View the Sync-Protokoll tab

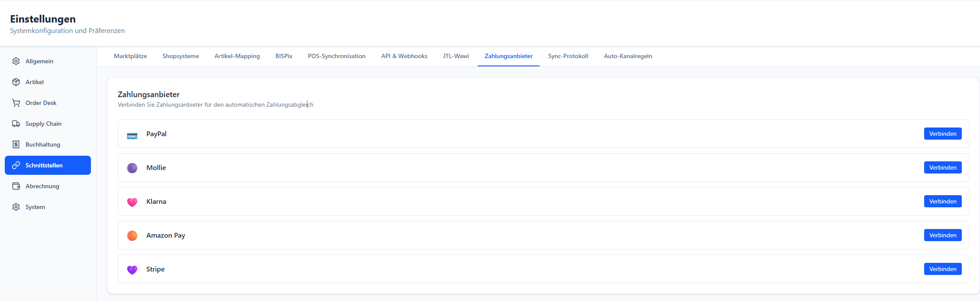568,56
